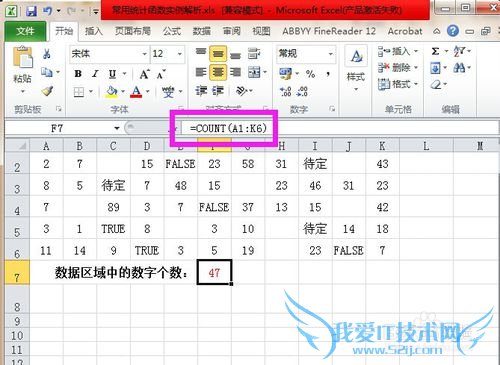Open font name 宋体 dropdown

pyautogui.click(x=144, y=54)
